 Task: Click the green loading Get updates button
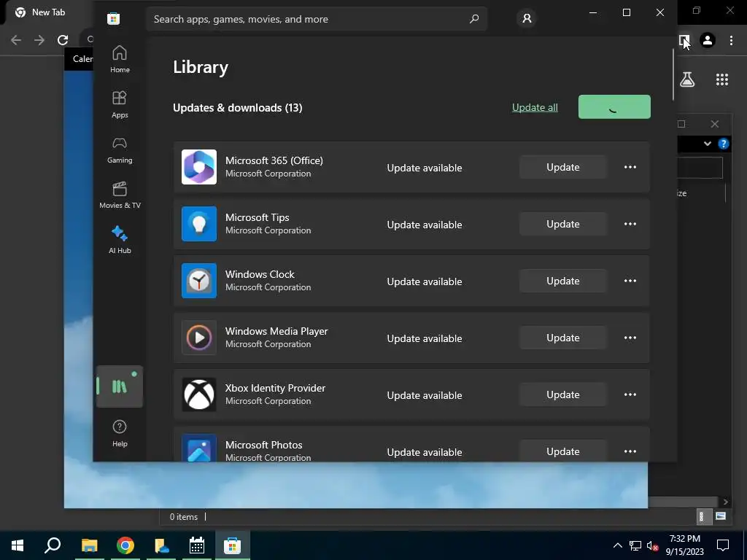point(614,106)
